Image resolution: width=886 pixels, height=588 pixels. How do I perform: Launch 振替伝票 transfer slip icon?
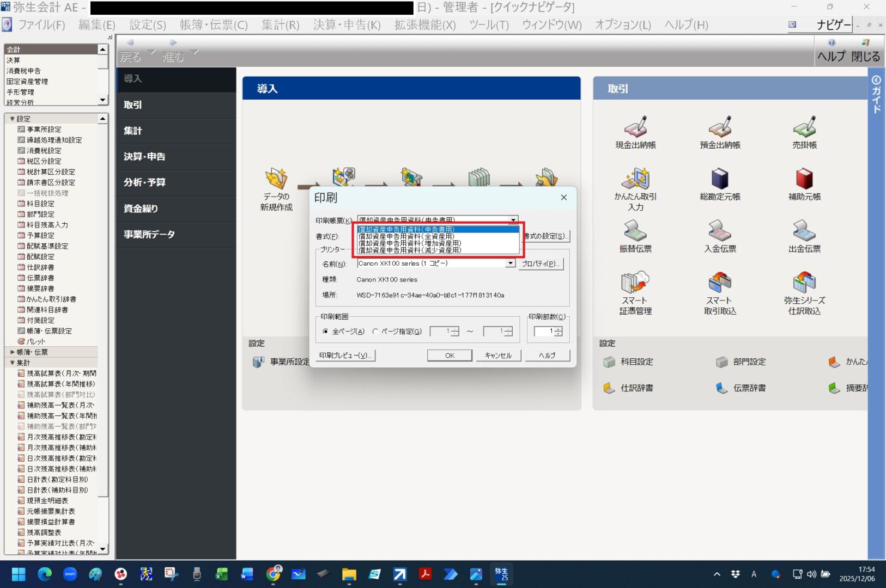pos(635,231)
